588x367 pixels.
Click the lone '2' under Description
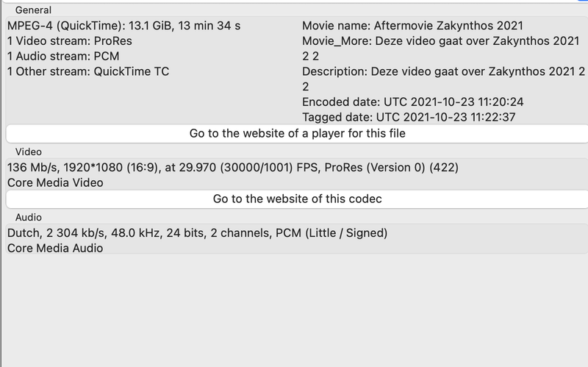pos(306,87)
